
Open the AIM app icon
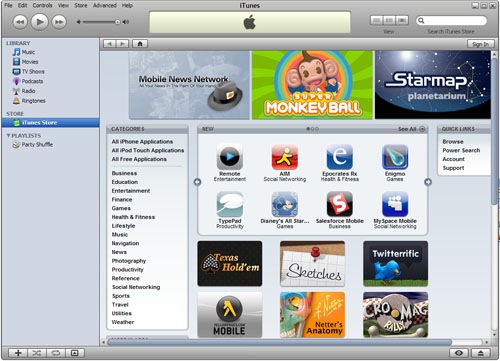[285, 157]
